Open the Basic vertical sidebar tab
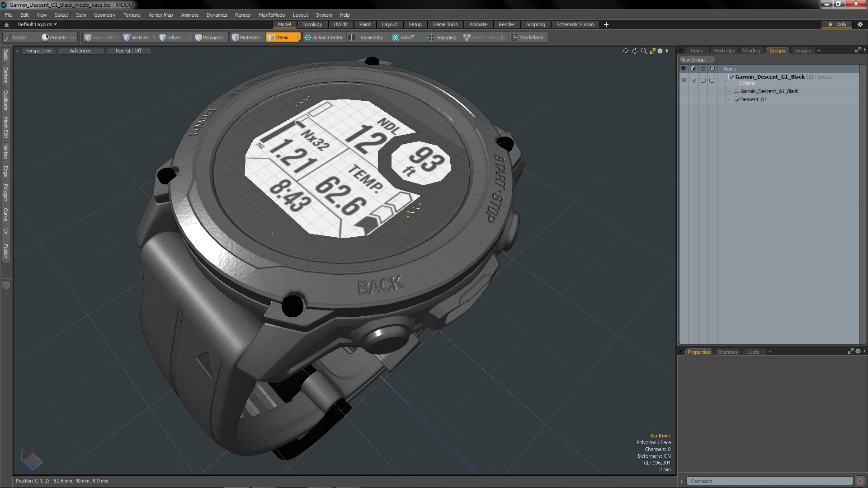868x488 pixels. (x=5, y=55)
